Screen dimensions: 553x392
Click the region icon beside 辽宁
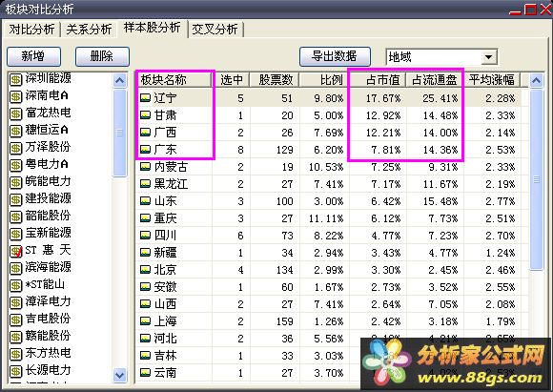point(145,98)
